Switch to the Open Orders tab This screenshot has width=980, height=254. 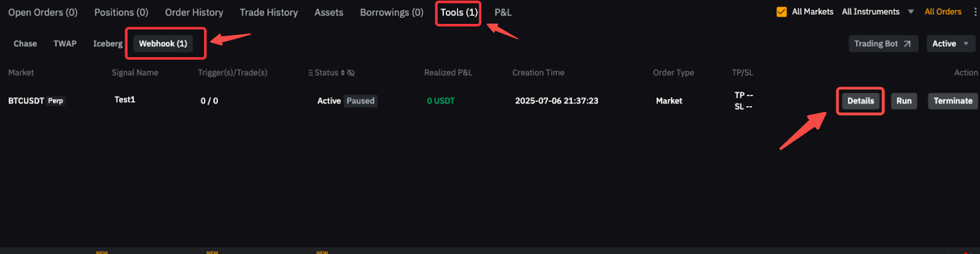[43, 12]
